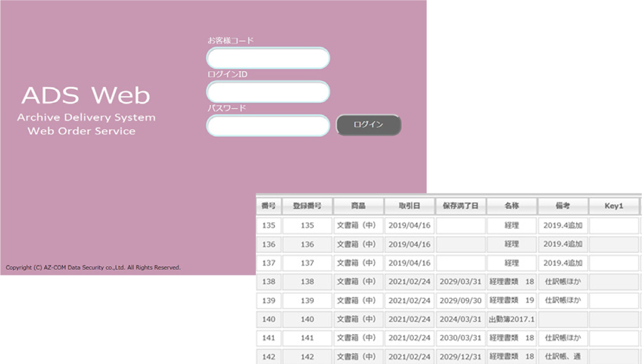Click the 2029/09/30 expiry date cell

[x=460, y=301]
